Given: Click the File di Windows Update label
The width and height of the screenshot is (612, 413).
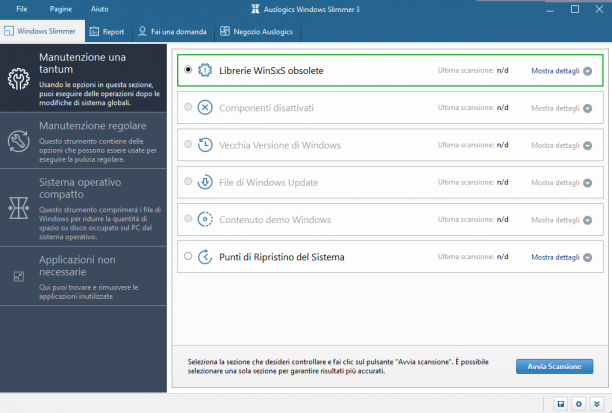Looking at the screenshot, I should (269, 183).
